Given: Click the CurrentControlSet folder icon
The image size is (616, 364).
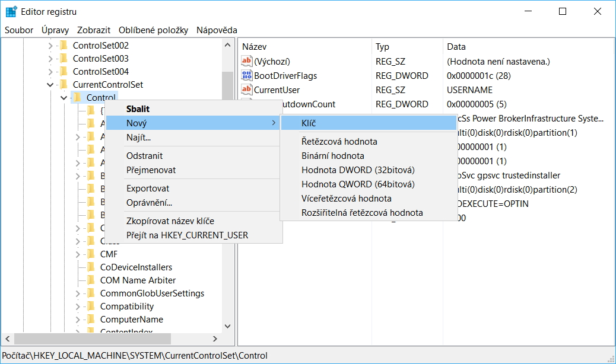Looking at the screenshot, I should [x=63, y=84].
